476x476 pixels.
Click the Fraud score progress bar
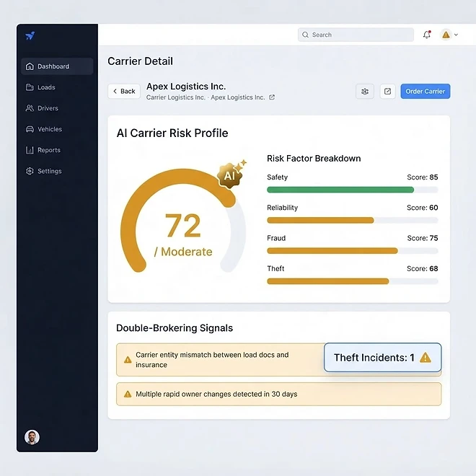(353, 251)
